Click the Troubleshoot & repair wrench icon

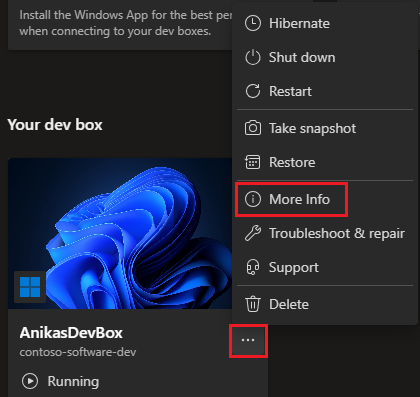[253, 233]
